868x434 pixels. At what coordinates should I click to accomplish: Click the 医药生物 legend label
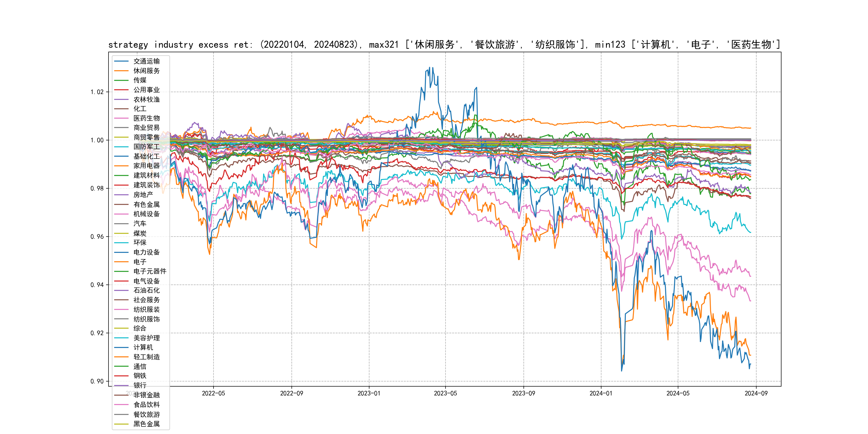146,118
